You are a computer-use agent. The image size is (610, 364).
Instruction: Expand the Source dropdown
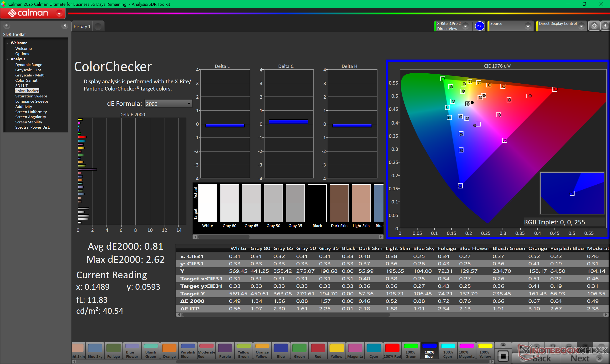click(x=528, y=26)
